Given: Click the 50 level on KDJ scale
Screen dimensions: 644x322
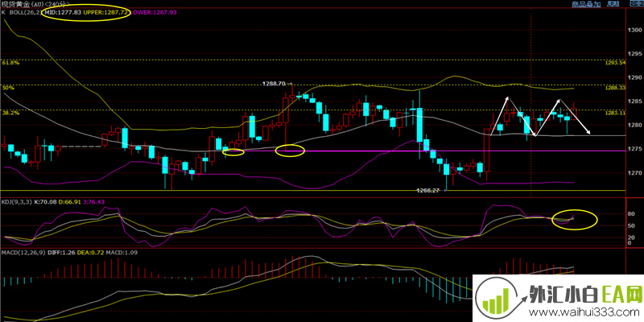Looking at the screenshot, I should tap(631, 226).
